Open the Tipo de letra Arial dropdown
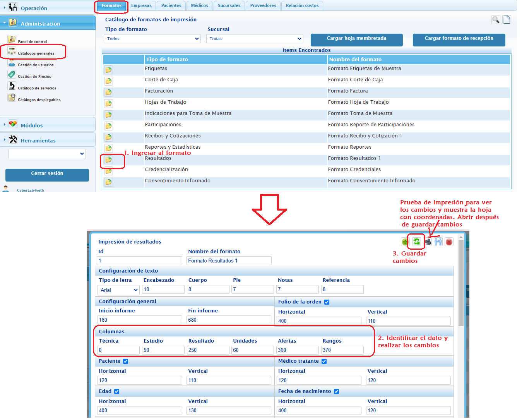 click(x=118, y=290)
